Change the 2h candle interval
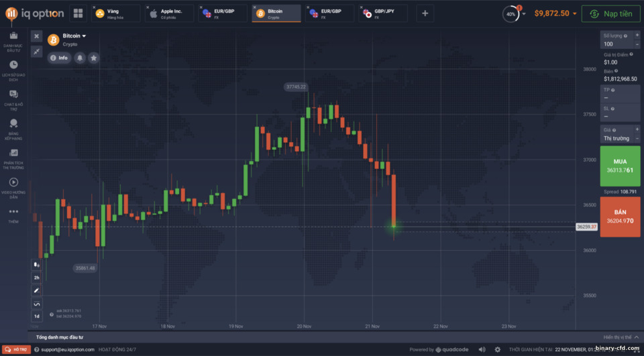644x356 pixels. click(36, 278)
